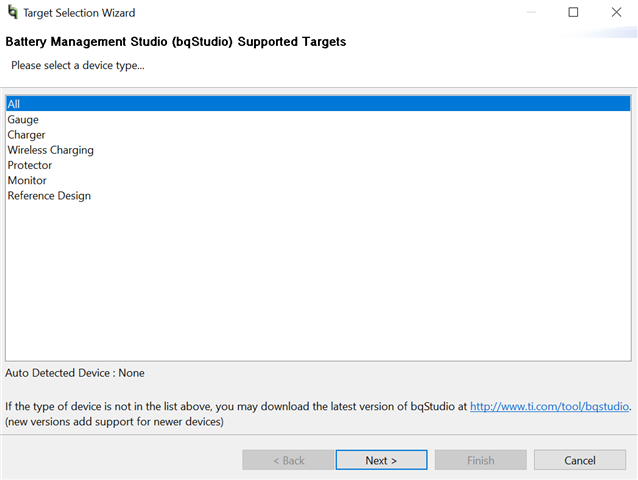Minimize the Target Selection Wizard window

click(x=527, y=13)
